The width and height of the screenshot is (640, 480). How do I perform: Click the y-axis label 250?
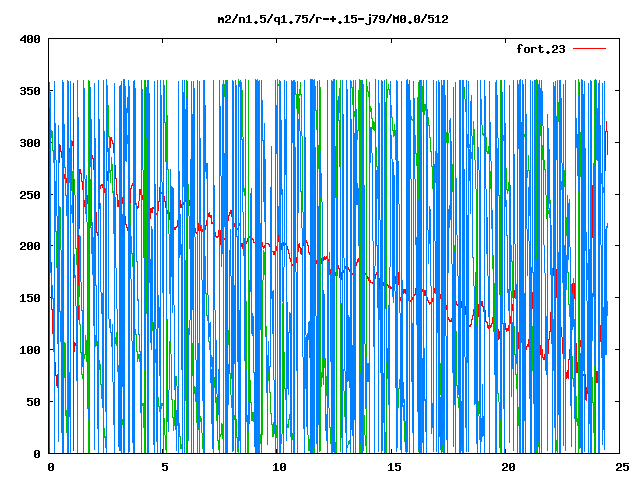[30, 195]
